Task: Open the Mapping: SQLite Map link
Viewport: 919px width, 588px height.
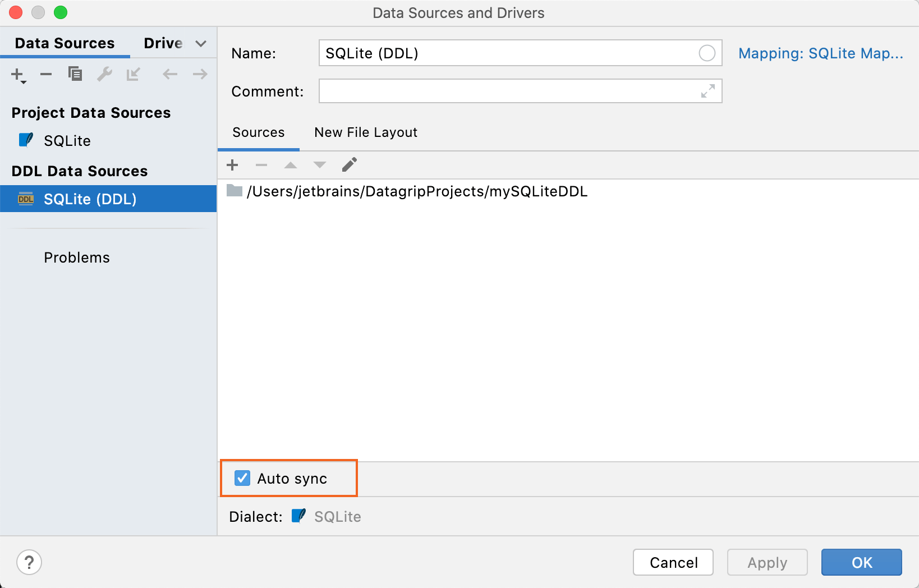Action: point(821,53)
